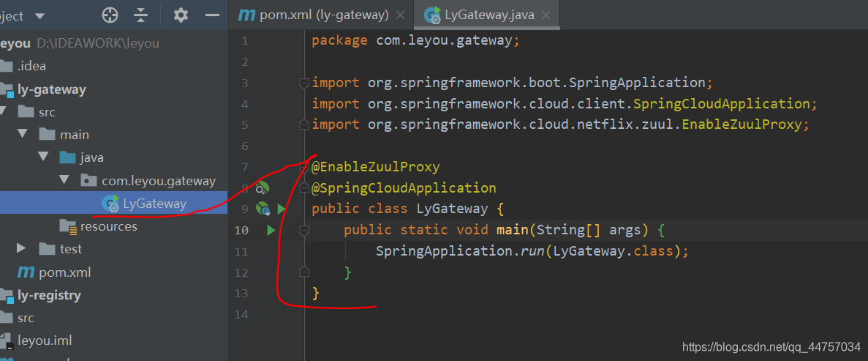Screen dimensions: 868x361
Task: Collapse com.leyou.gateway package arrow
Action: (x=64, y=180)
